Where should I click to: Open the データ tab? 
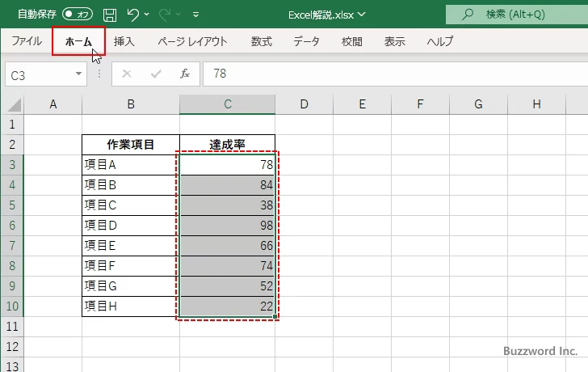coord(306,41)
